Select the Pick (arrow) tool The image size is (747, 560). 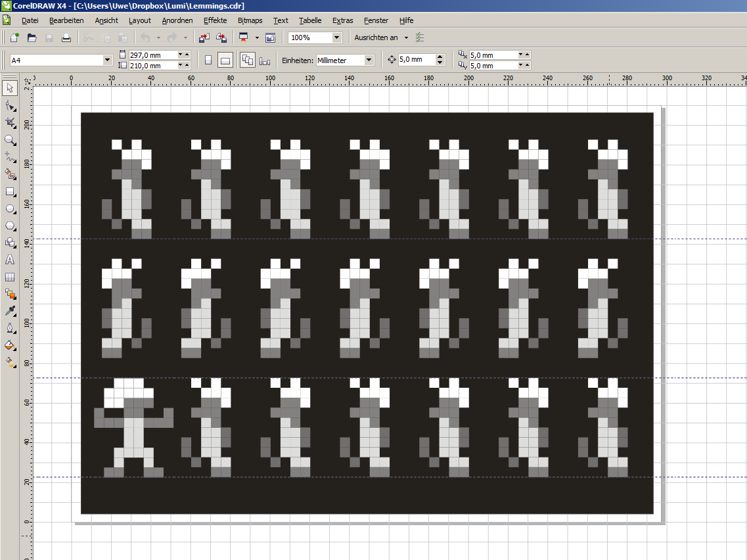[x=10, y=87]
